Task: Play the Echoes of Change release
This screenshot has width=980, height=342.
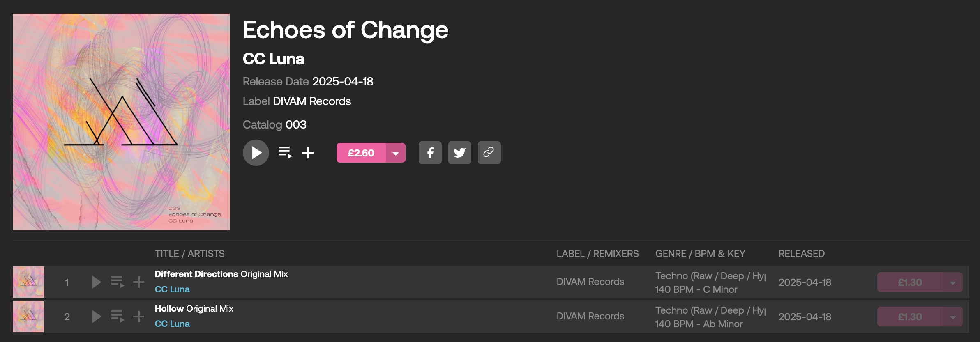Action: pyautogui.click(x=256, y=153)
